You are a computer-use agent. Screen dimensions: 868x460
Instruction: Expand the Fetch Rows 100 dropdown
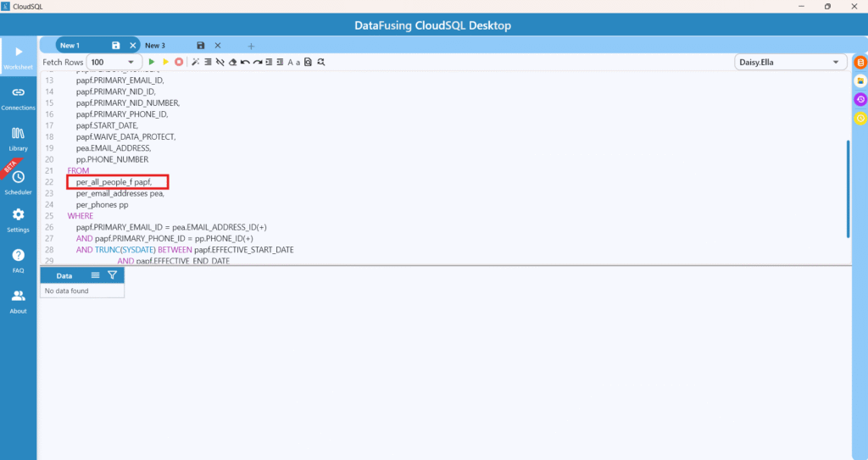click(x=114, y=62)
